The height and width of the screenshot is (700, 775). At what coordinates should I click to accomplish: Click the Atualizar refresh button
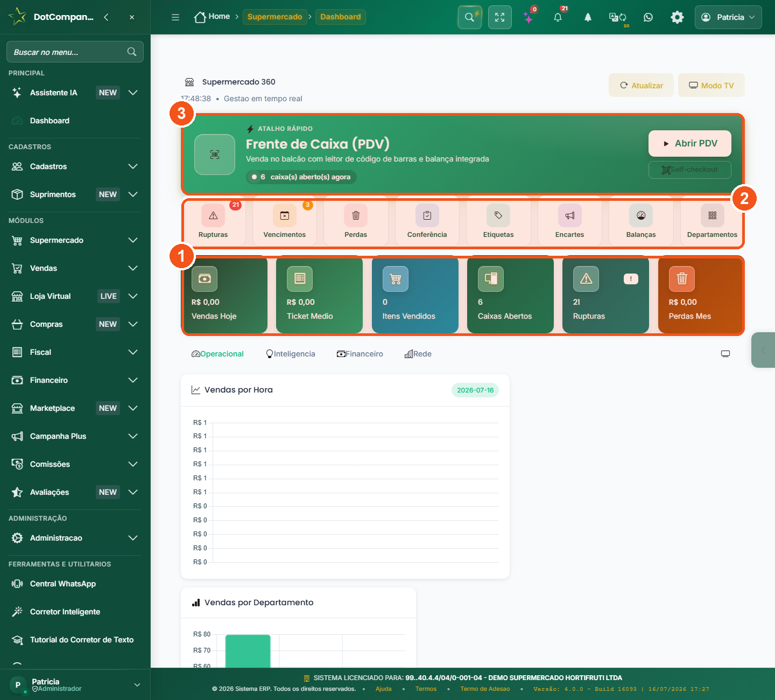point(641,85)
